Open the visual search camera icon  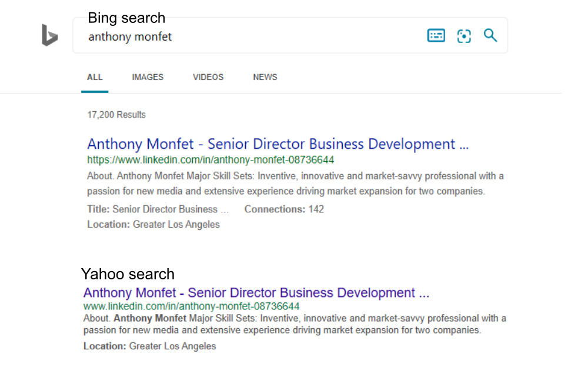pyautogui.click(x=464, y=36)
